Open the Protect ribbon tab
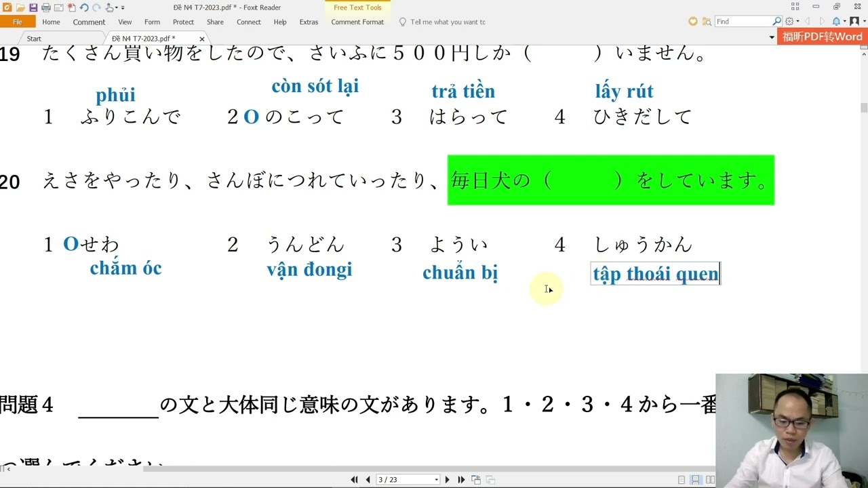The width and height of the screenshot is (868, 488). (183, 22)
